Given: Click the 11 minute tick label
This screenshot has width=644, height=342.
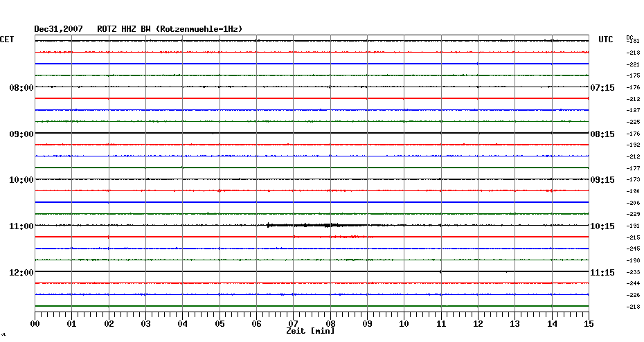Looking at the screenshot, I should (x=441, y=324).
